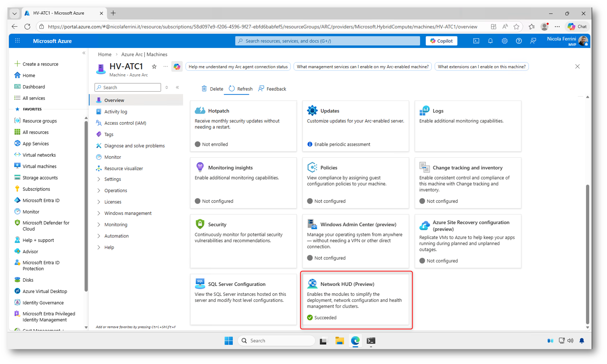Collapse the resource menu with double chevron
Image resolution: width=607 pixels, height=364 pixels.
tap(177, 87)
